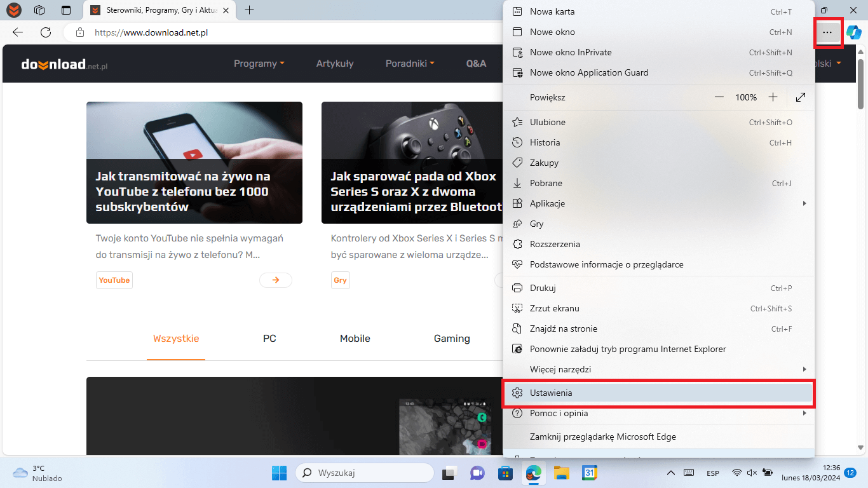Screen dimensions: 868x488
Task: Open the calendar app on taskbar
Action: click(x=589, y=473)
